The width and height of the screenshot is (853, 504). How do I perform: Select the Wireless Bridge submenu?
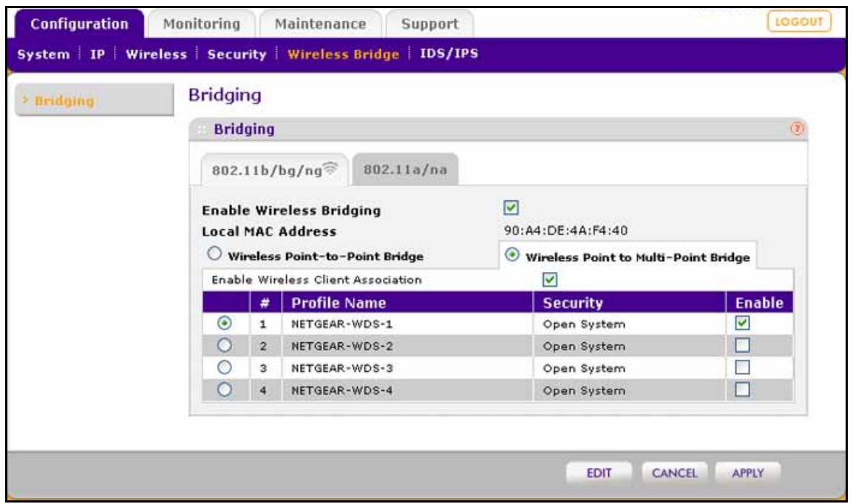[343, 55]
